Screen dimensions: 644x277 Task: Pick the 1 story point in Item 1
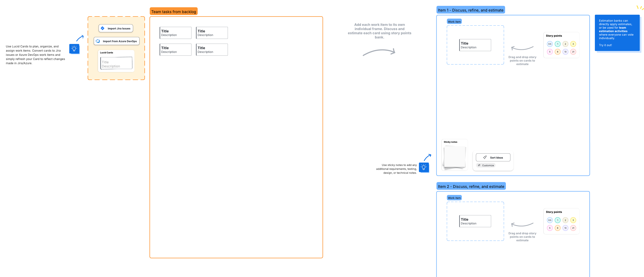click(x=558, y=44)
